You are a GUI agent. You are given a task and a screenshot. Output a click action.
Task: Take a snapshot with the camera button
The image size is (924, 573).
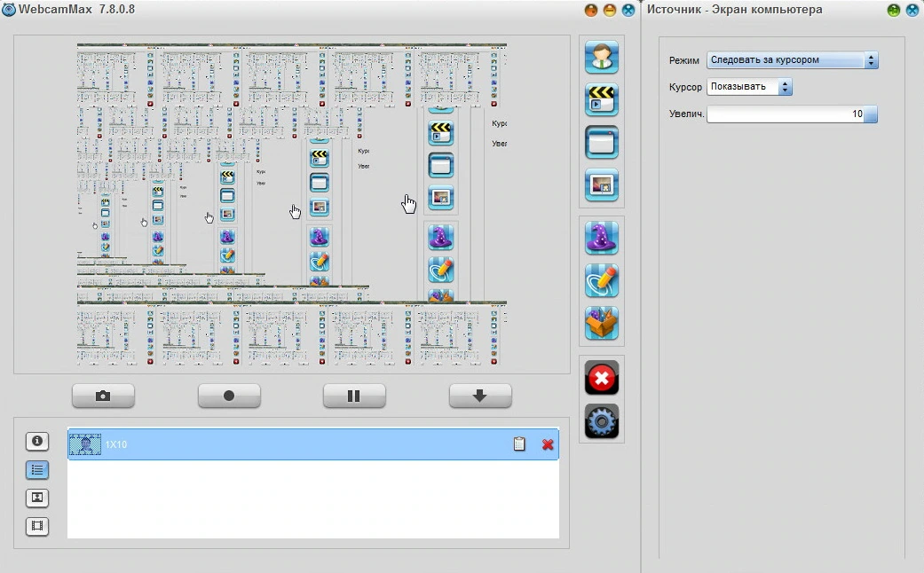(103, 396)
